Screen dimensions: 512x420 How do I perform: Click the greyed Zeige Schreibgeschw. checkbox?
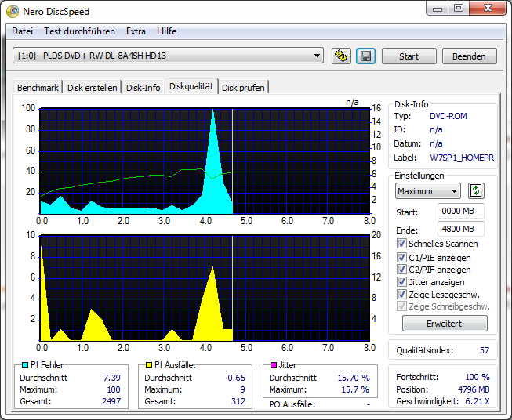[401, 306]
